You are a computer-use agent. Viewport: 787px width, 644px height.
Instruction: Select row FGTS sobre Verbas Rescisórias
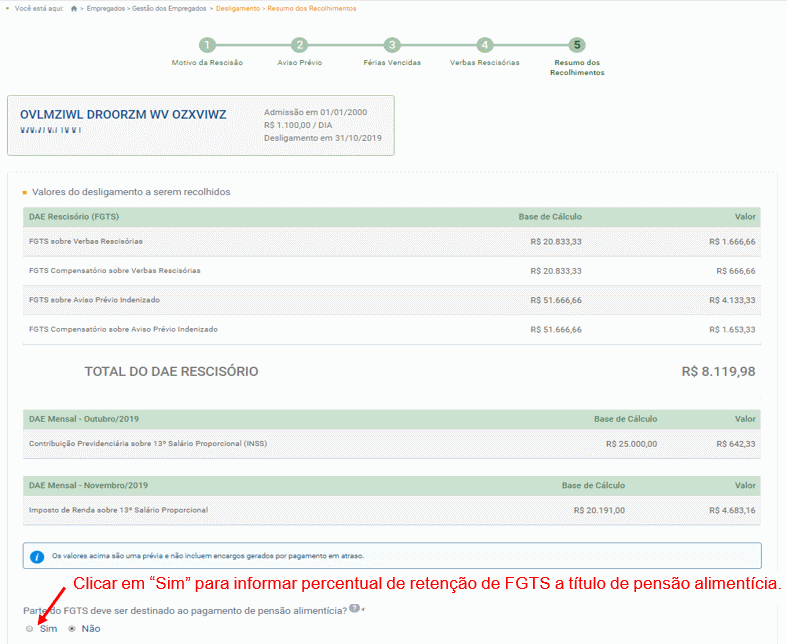391,242
